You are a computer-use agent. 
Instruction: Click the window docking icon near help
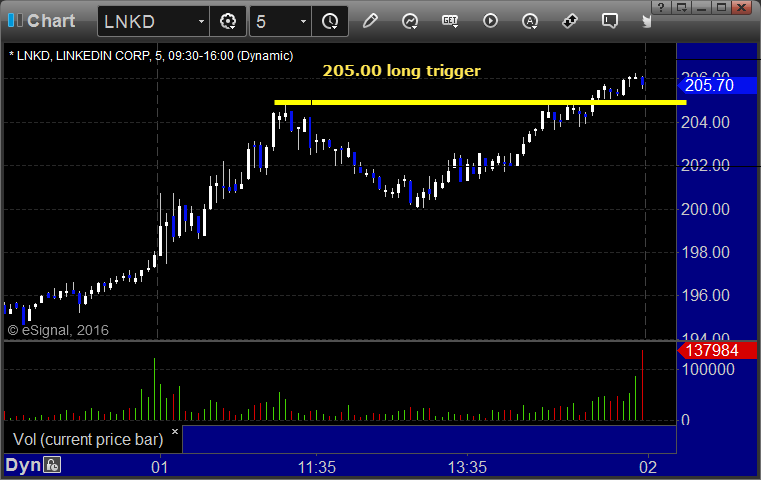(681, 7)
